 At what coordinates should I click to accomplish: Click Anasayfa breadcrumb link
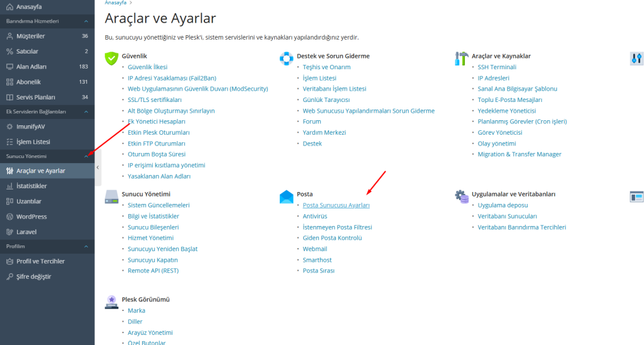(x=116, y=3)
